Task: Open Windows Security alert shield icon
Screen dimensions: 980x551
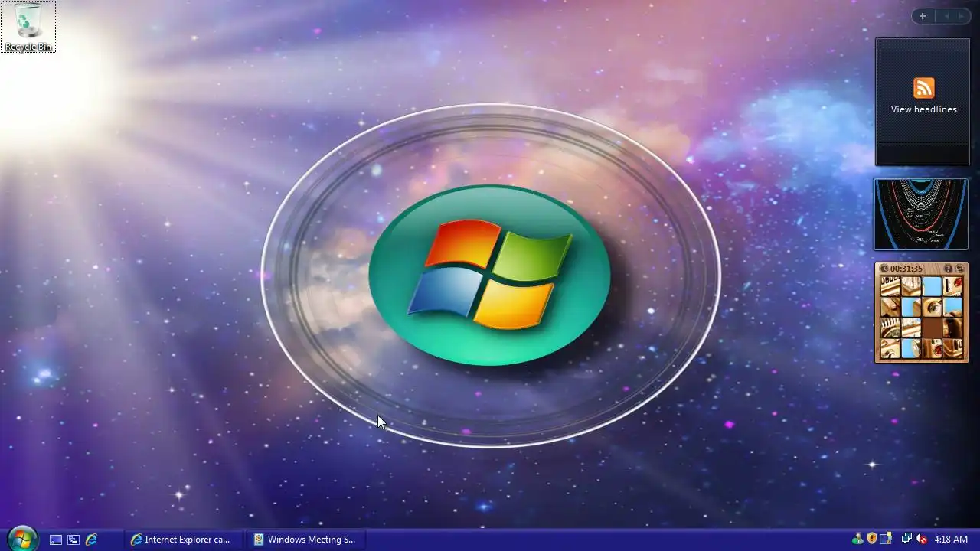Action: coord(871,540)
